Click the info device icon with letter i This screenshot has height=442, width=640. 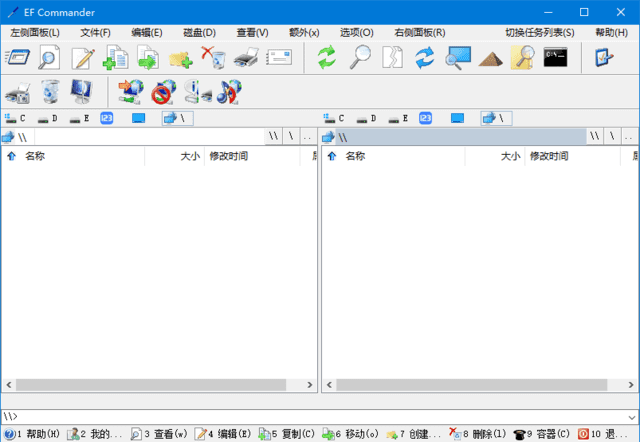[x=197, y=91]
